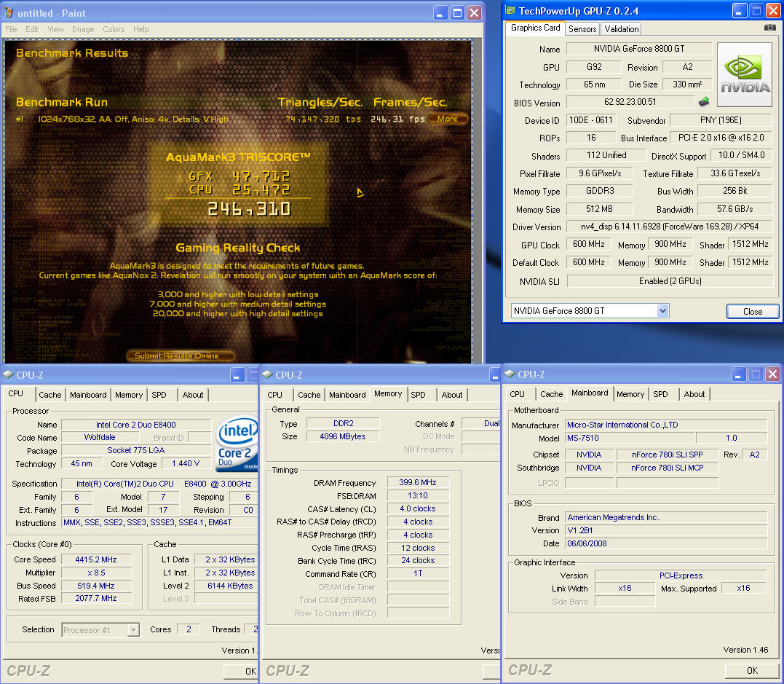Open SPD tab in CPU-Z memory timings window
Screen dimensions: 784x684
[419, 395]
